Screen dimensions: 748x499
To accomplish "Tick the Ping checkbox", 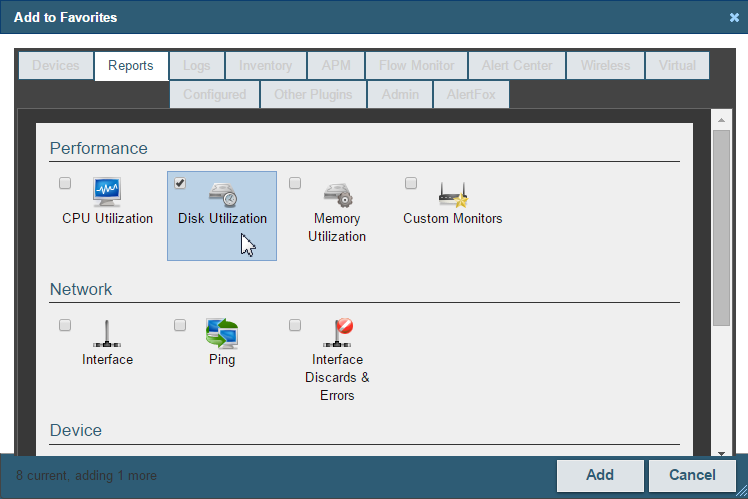I will [180, 325].
